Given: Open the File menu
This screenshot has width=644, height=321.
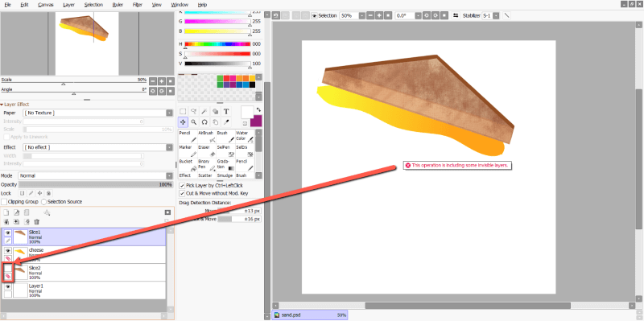Looking at the screenshot, I should click(7, 5).
